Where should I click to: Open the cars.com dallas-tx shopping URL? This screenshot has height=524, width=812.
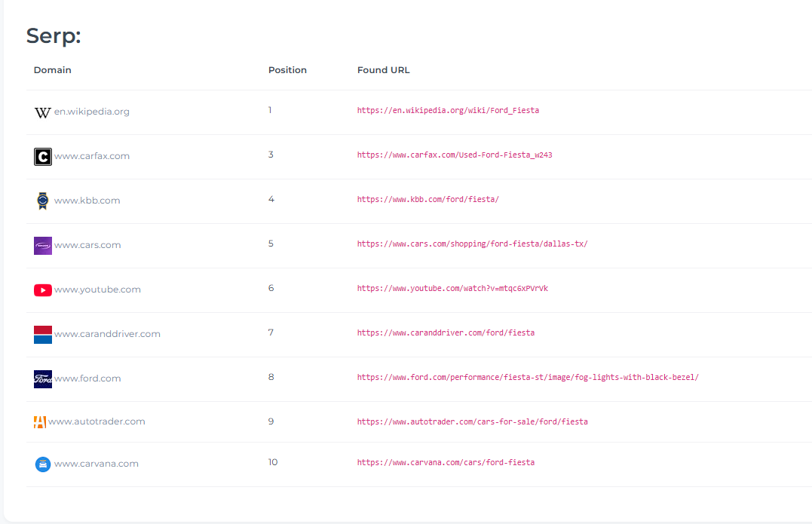(472, 244)
